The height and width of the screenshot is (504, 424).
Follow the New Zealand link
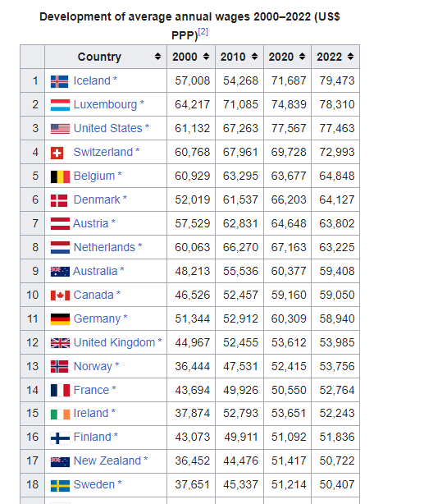click(107, 460)
